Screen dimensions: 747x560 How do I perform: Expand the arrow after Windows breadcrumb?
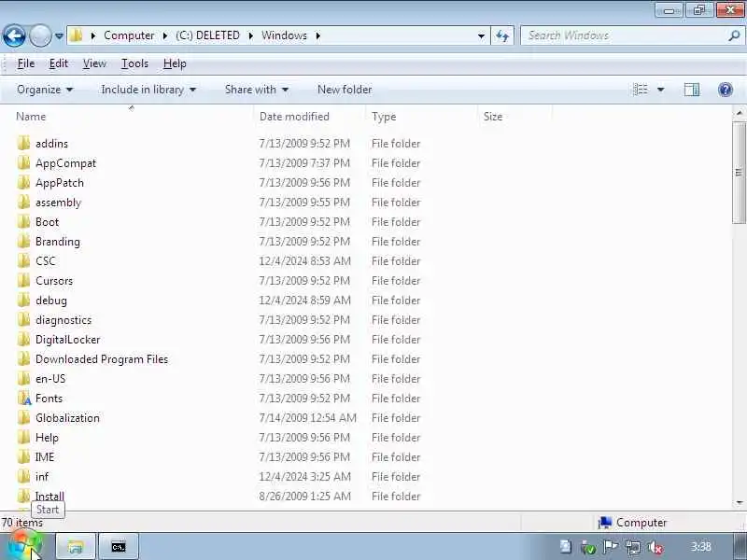[317, 35]
